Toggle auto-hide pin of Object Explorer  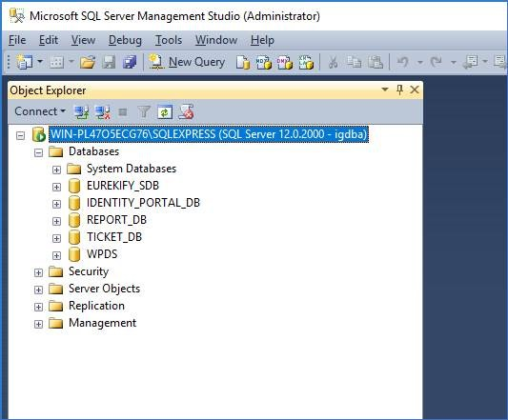click(x=399, y=90)
